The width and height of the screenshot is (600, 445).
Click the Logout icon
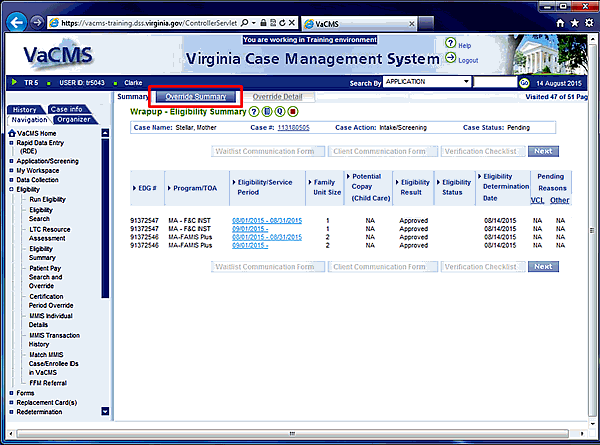coord(451,60)
